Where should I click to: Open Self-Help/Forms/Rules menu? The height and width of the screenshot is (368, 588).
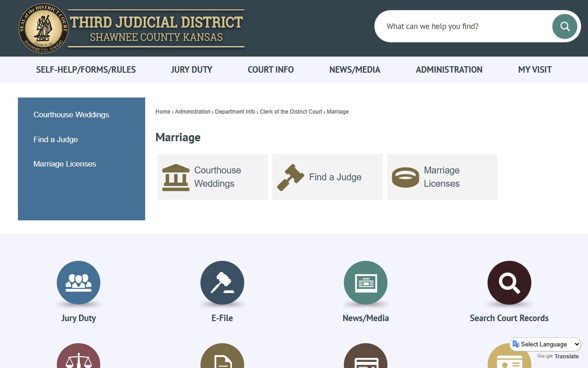86,69
